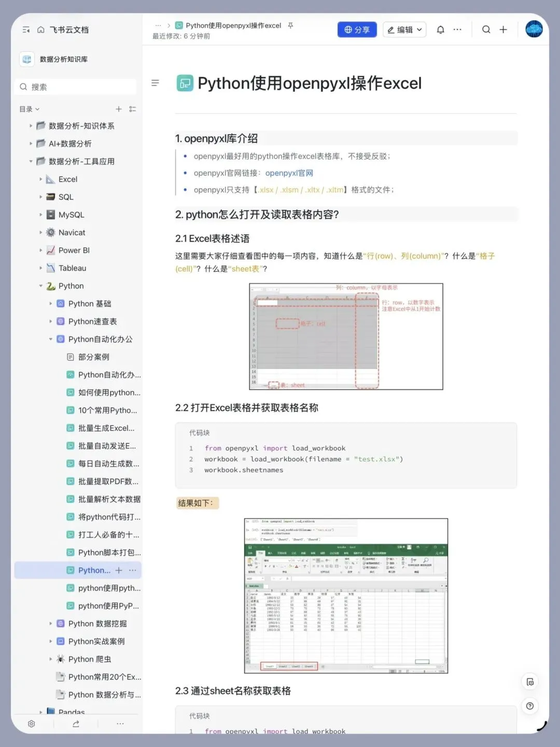Screen dimensions: 560x747
Task: Open more options on selected Python... row
Action: pos(133,570)
